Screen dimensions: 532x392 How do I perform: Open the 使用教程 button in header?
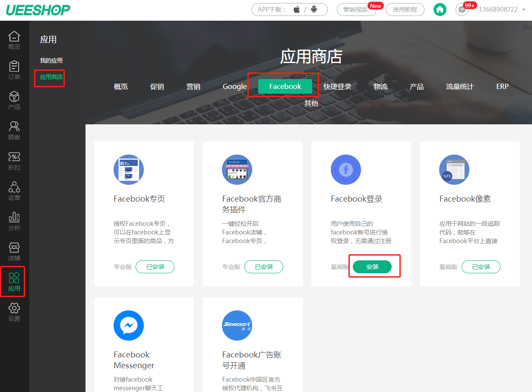pos(405,9)
